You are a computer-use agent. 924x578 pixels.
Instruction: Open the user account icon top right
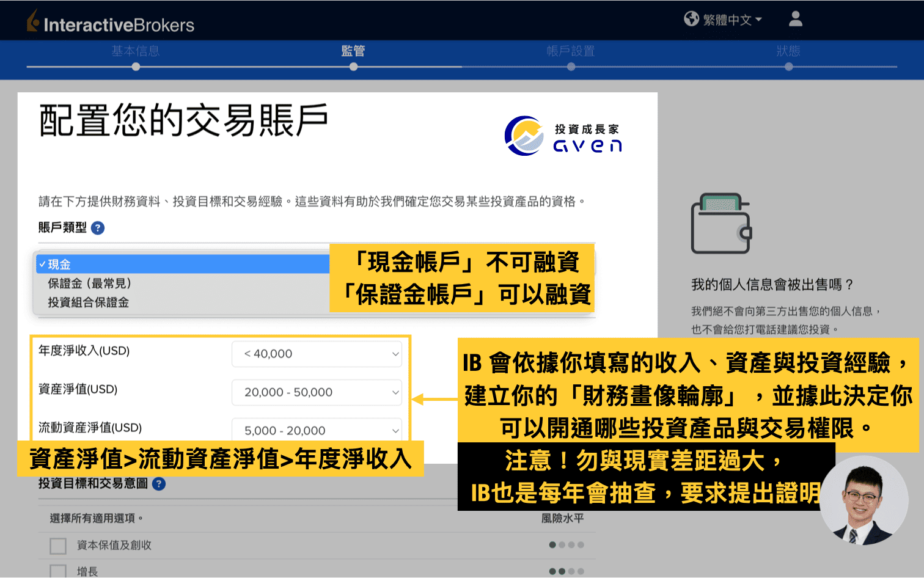[x=795, y=19]
